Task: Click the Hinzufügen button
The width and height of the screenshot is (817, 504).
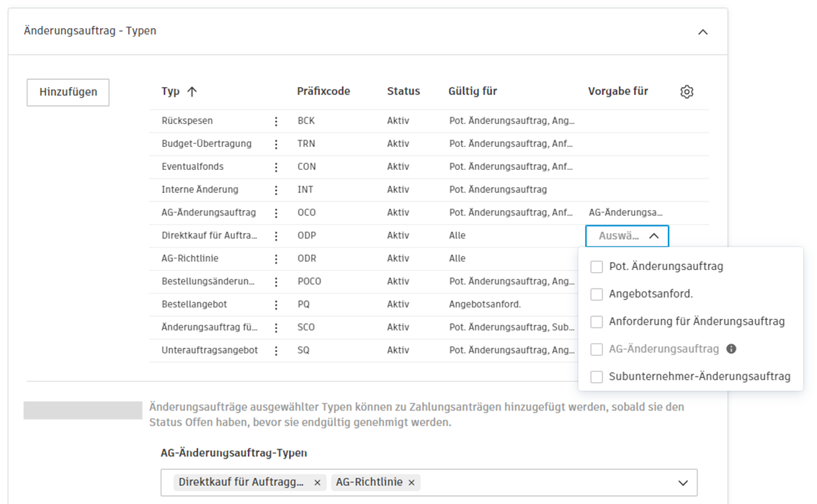Action: tap(68, 92)
